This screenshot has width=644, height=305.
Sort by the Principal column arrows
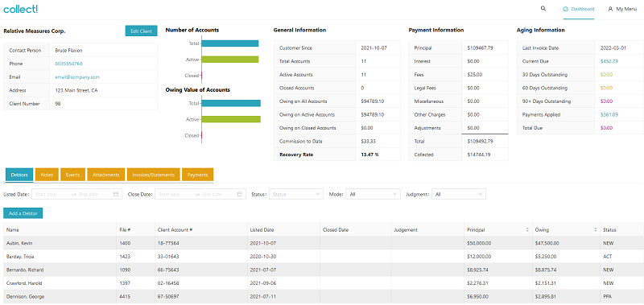527,230
